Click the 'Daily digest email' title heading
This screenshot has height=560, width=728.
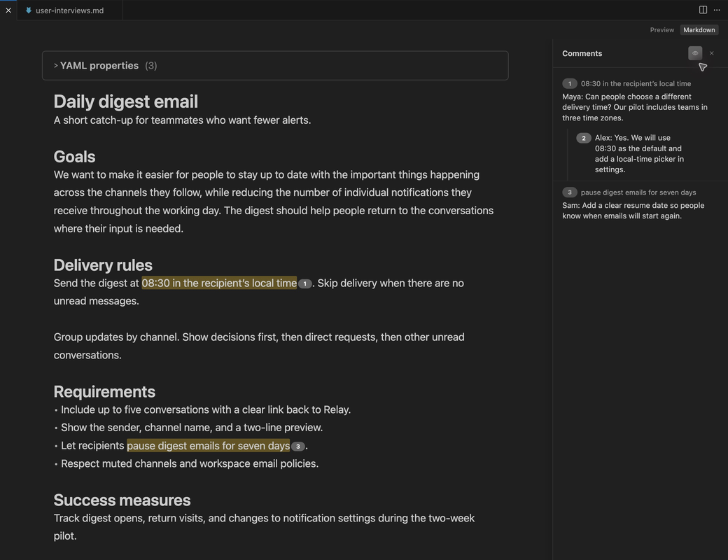[x=126, y=101]
